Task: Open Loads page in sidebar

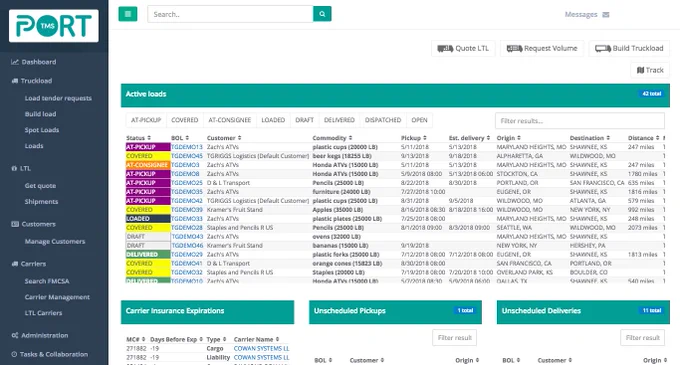Action: [34, 146]
